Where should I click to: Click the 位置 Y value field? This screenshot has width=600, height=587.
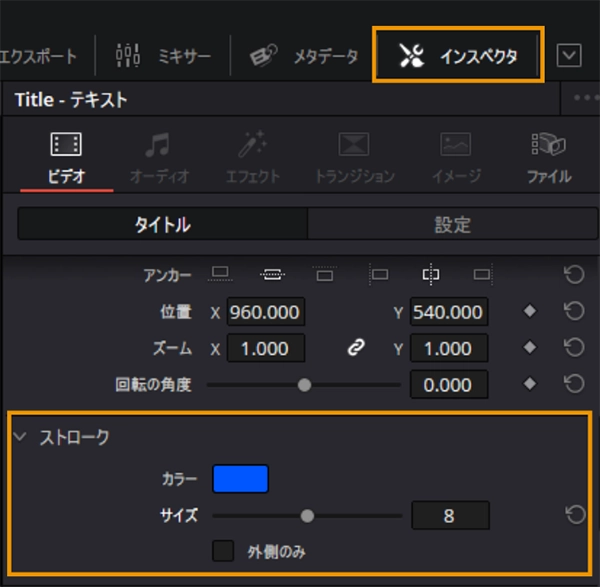449,312
